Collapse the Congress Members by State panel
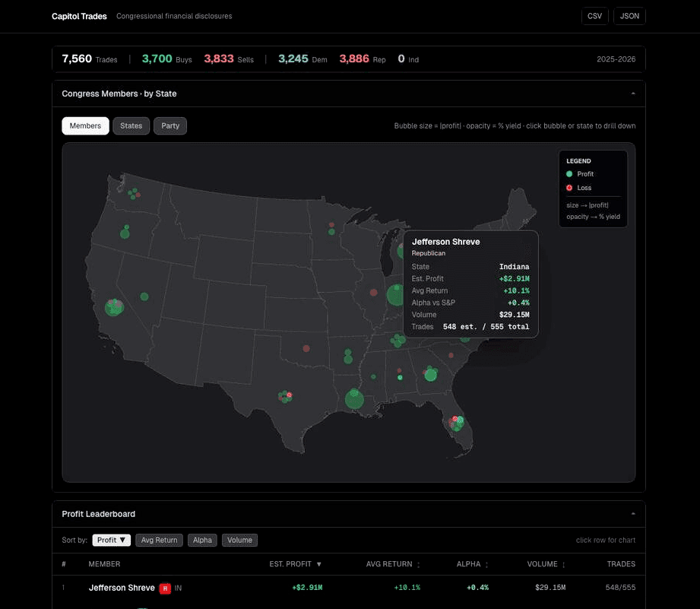The height and width of the screenshot is (609, 700). [633, 94]
